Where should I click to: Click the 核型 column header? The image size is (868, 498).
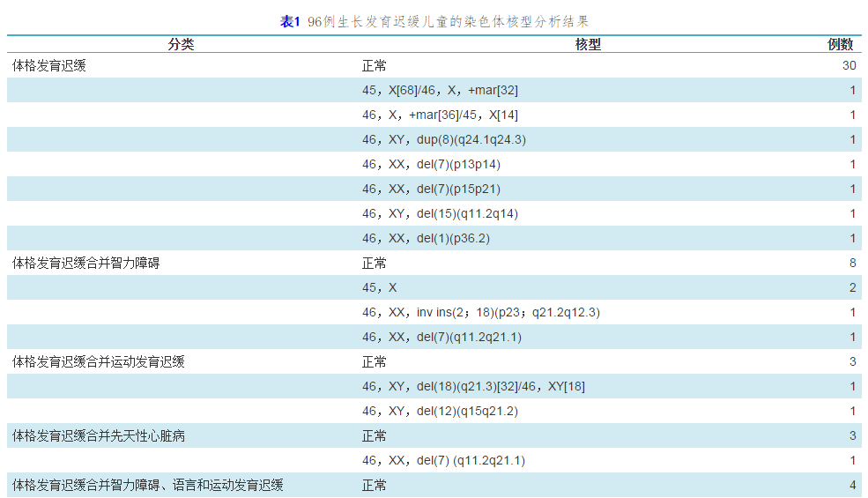click(x=588, y=45)
